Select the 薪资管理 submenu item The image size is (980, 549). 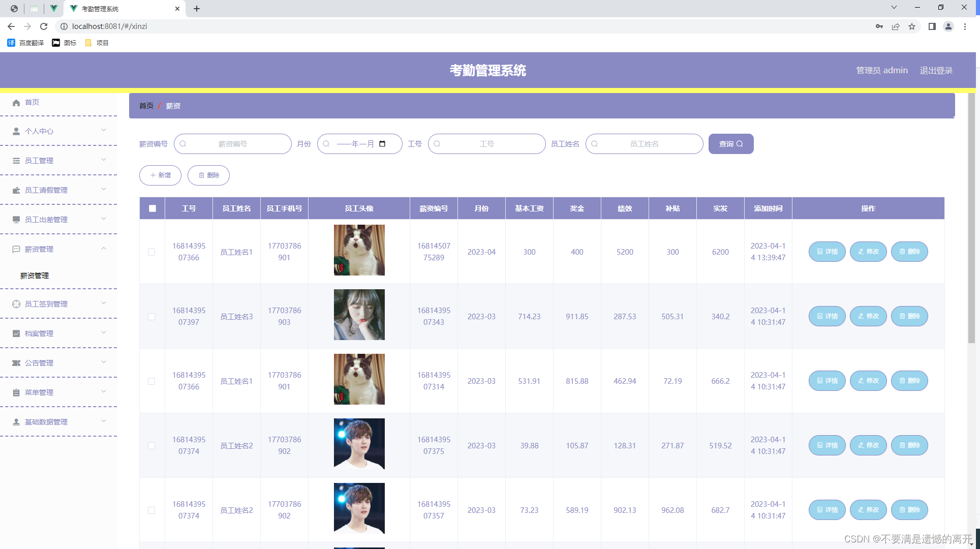(x=35, y=276)
